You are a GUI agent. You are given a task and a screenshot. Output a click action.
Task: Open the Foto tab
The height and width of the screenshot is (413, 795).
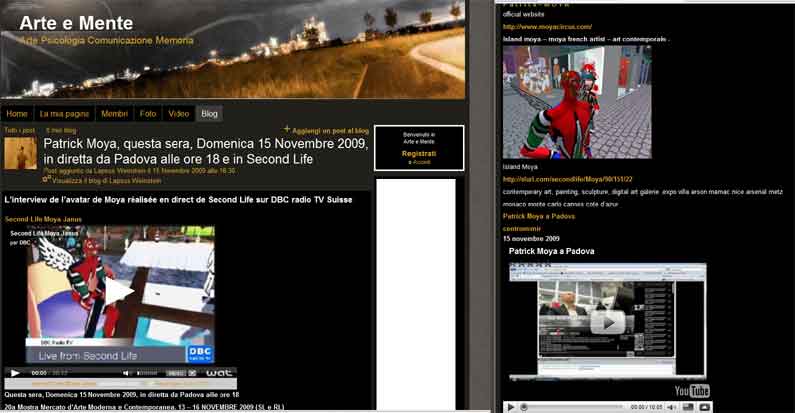click(x=148, y=114)
